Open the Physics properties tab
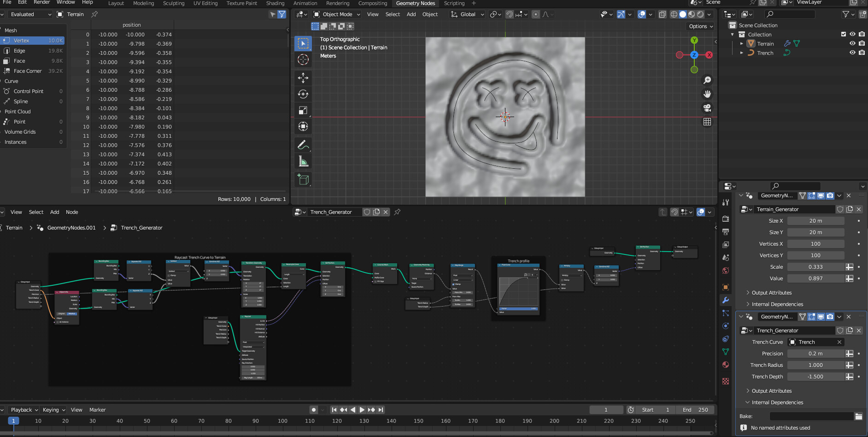 click(x=726, y=326)
